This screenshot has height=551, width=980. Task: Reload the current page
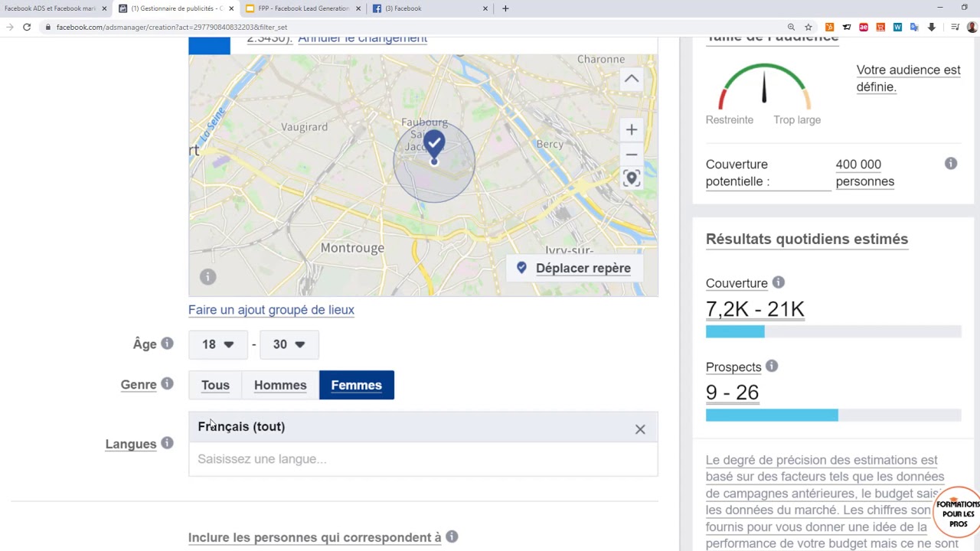27,27
